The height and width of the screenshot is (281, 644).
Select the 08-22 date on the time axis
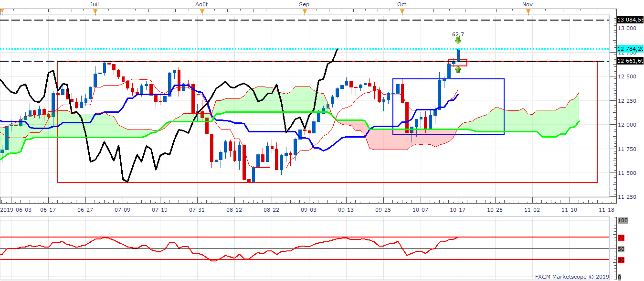(271, 209)
